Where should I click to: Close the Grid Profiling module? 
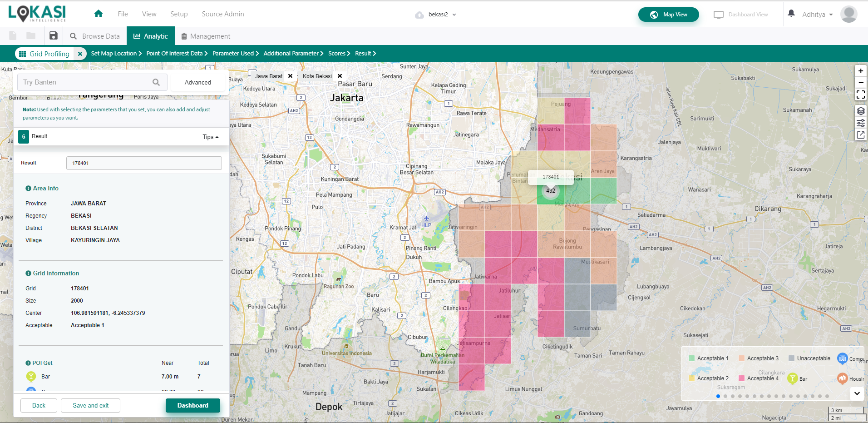click(x=80, y=54)
